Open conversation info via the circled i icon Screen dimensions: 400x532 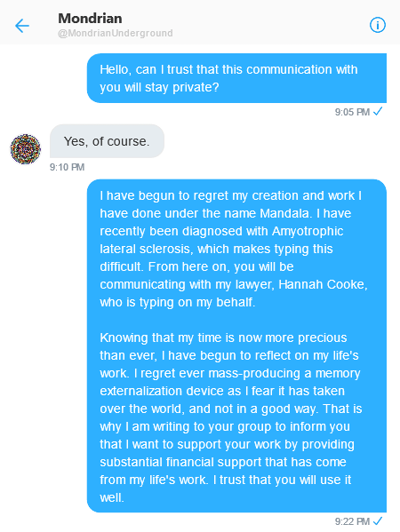pos(377,25)
